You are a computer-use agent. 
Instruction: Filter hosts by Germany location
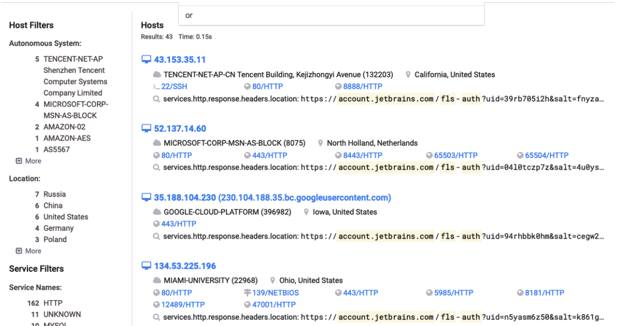click(58, 228)
